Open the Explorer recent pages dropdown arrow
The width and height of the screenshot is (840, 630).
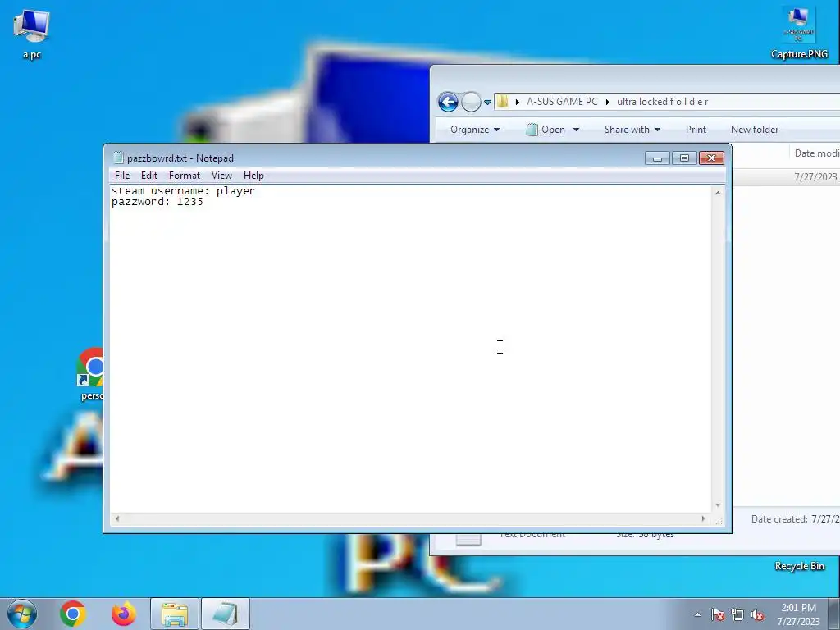click(x=487, y=102)
